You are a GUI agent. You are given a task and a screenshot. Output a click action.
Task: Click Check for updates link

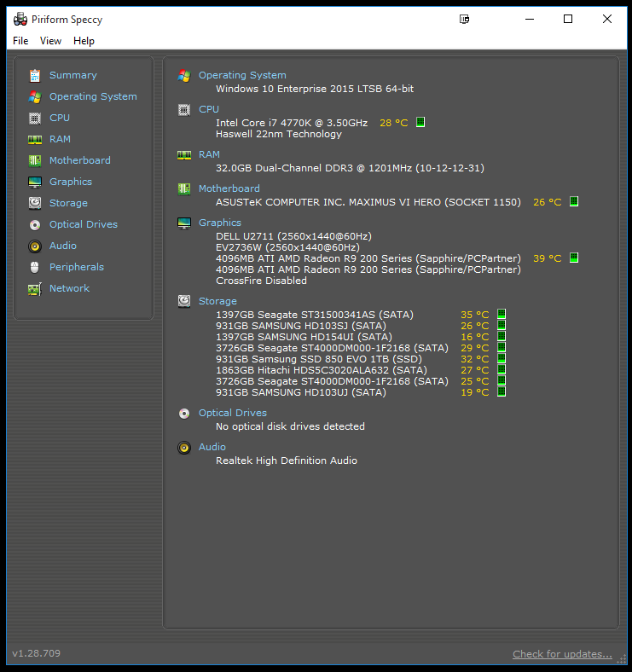coord(563,654)
